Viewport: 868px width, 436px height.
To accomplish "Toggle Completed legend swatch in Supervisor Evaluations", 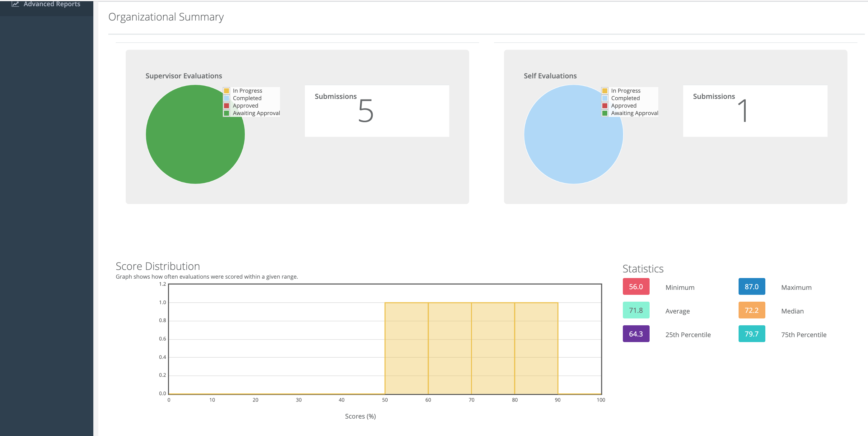I will [226, 98].
